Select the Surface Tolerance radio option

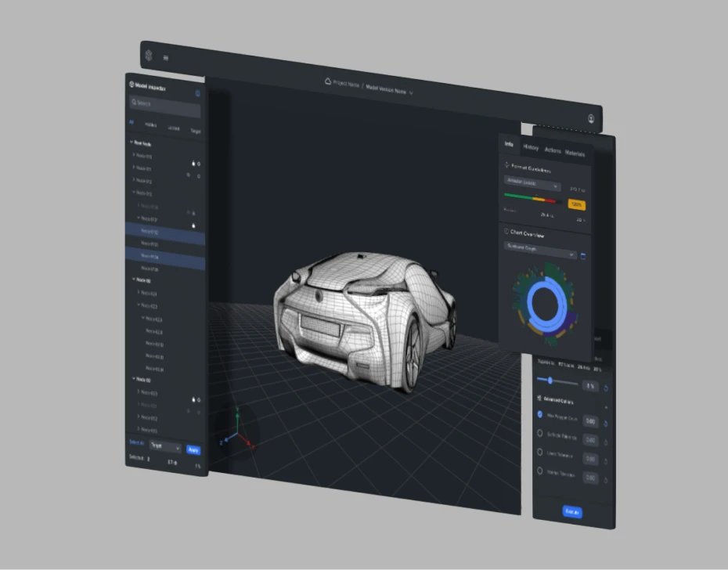(539, 433)
